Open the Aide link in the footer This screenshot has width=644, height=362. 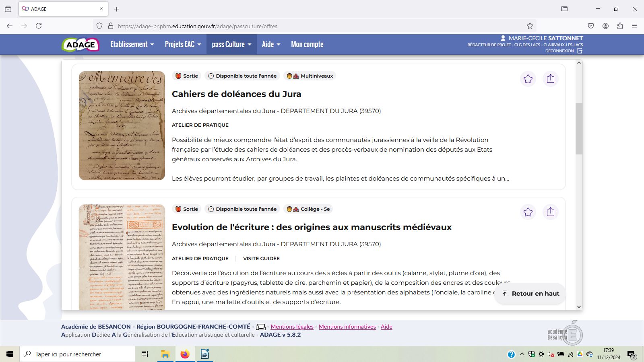click(x=386, y=327)
